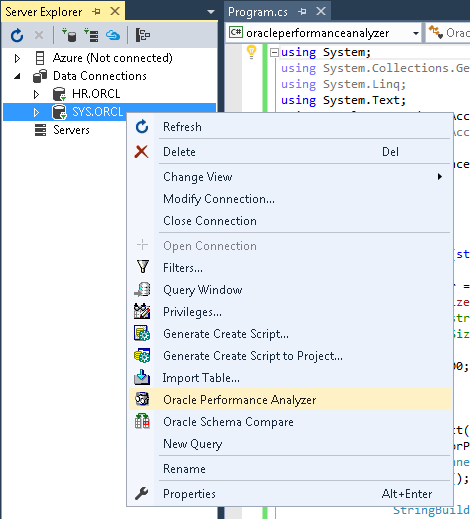Click the greyed Open Connection entry

point(290,246)
